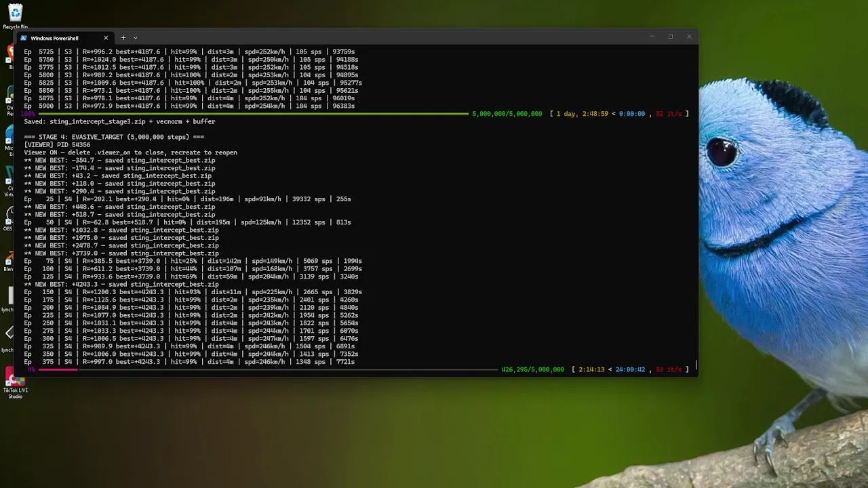Click the 'Ep 5800 | S3' log row
The width and height of the screenshot is (868, 488).
pyautogui.click(x=191, y=75)
